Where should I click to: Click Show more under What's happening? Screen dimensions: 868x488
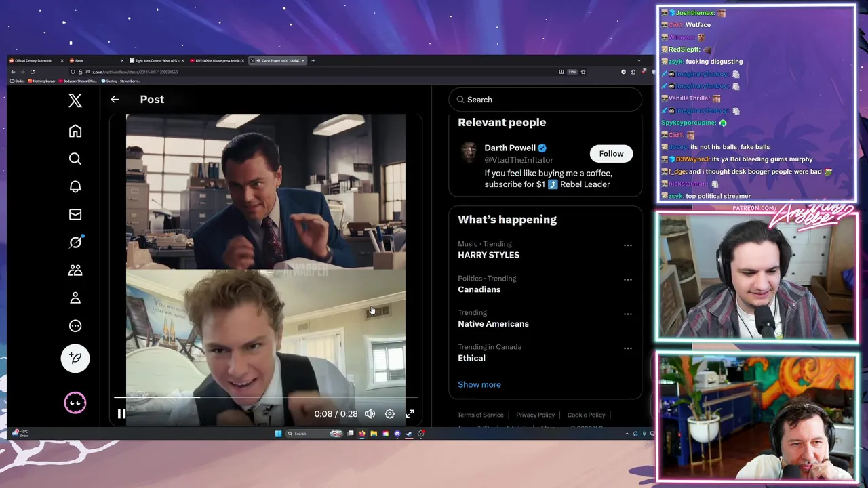point(479,384)
